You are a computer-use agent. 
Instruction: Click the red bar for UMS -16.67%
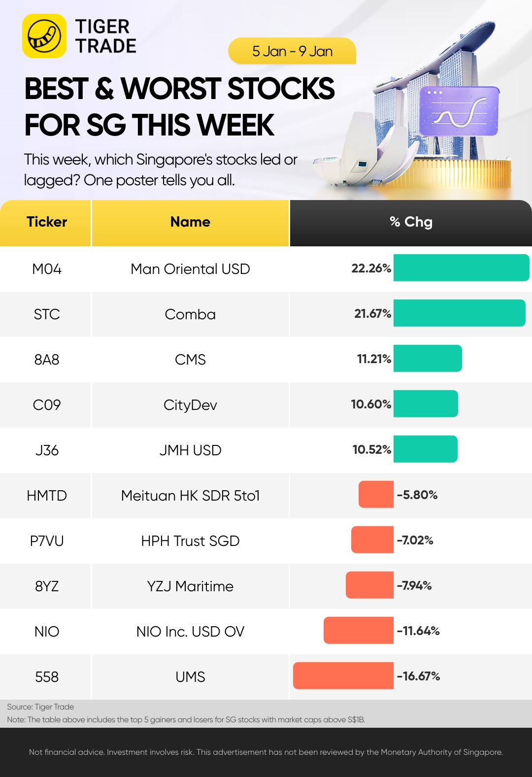tap(343, 676)
